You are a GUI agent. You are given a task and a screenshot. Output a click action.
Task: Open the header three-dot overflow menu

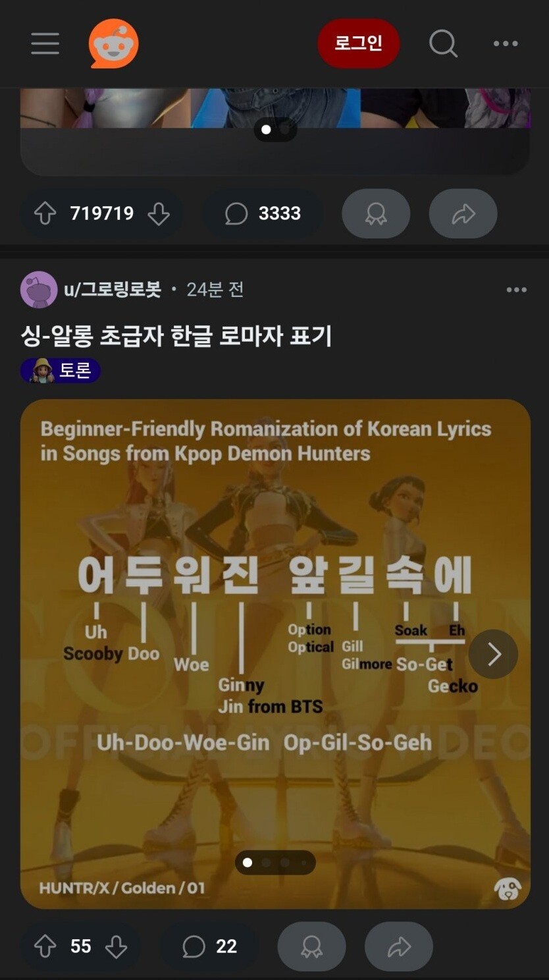click(506, 43)
